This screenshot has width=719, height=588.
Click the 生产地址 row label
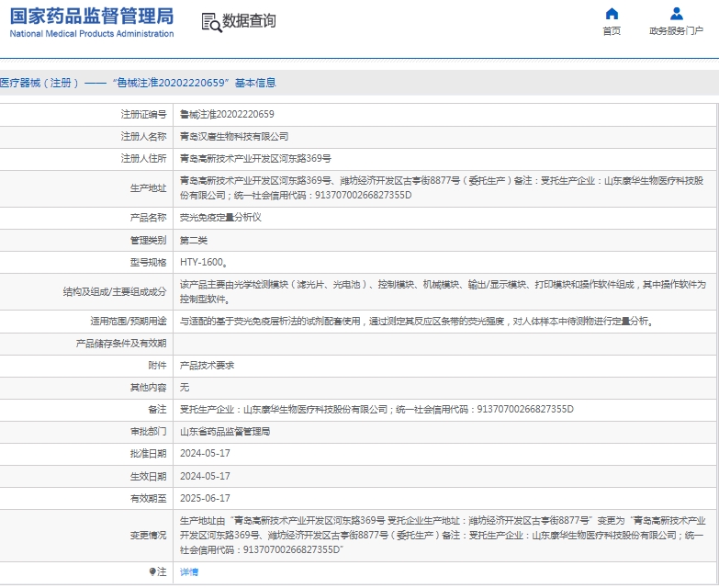click(x=148, y=188)
